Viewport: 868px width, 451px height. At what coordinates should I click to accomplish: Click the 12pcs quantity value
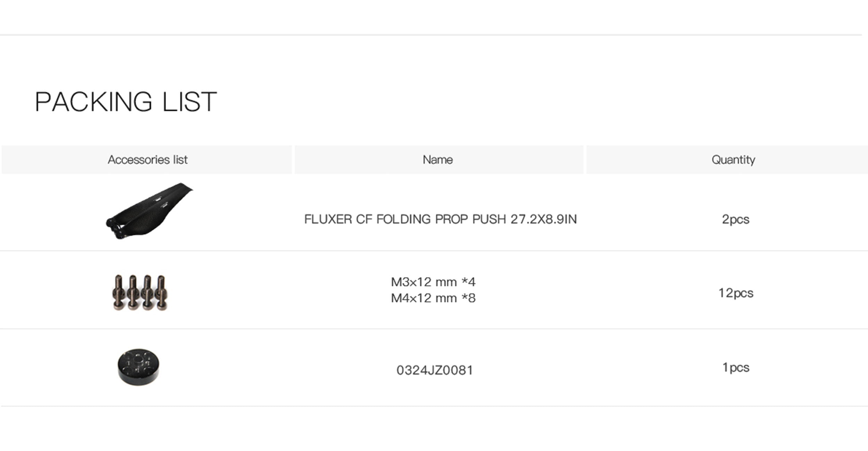(x=735, y=293)
